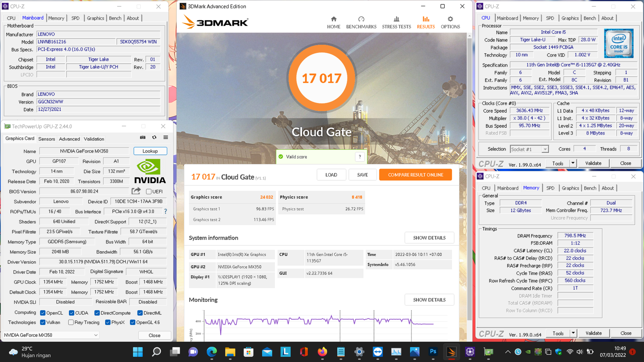644x362 pixels.
Task: Show hidden system tray icons
Action: [508, 352]
